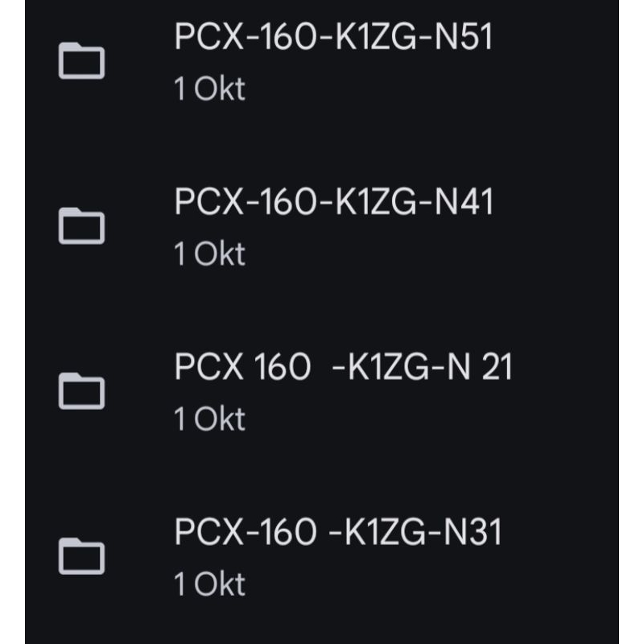Screen dimensions: 644x644
Task: Click the name label PCX-160-K1ZG-N51
Action: click(x=334, y=38)
